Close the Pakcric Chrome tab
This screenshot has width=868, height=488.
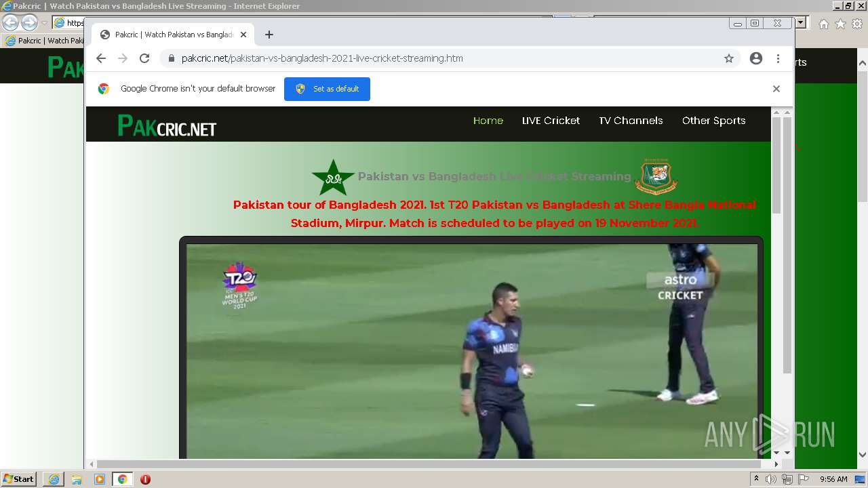(x=243, y=35)
